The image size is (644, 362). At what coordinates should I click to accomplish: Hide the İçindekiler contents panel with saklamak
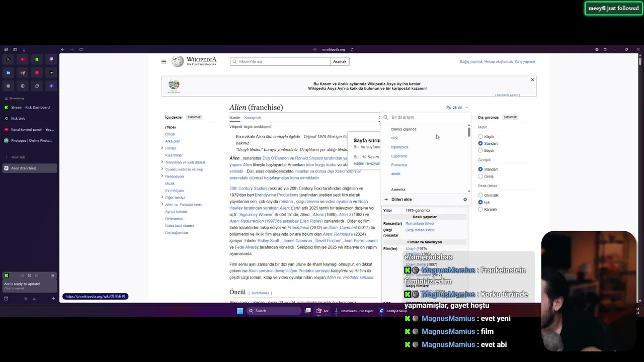tap(194, 117)
